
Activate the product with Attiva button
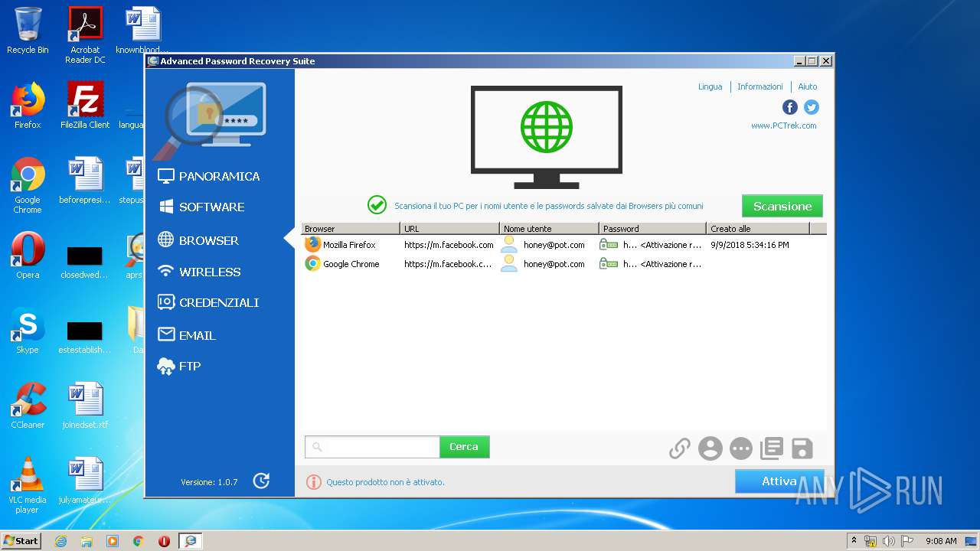779,481
